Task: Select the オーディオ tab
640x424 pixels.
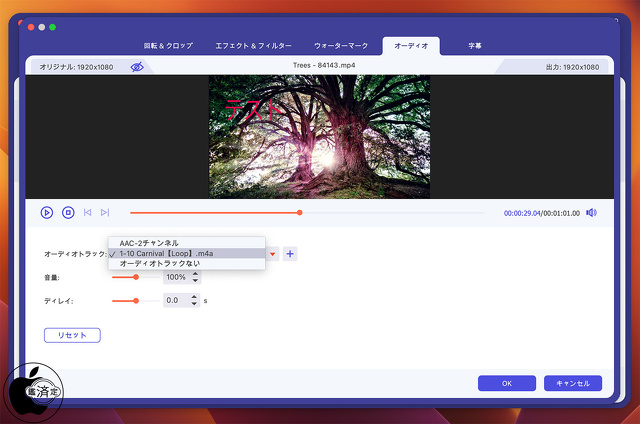Action: (x=411, y=46)
